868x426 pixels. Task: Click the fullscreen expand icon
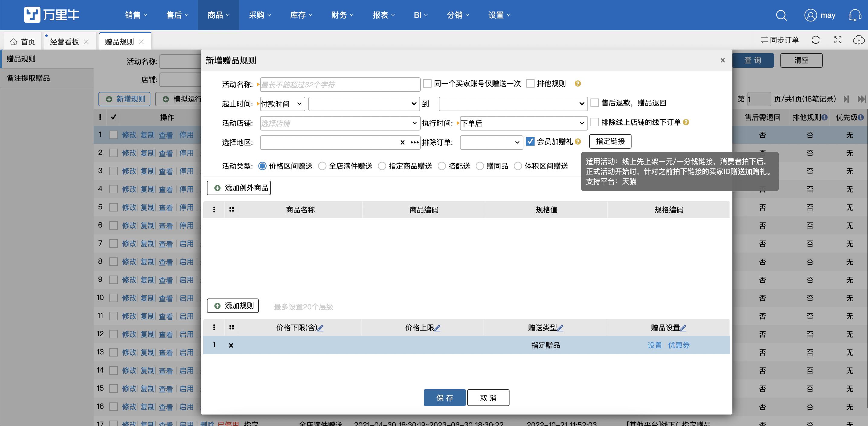[x=838, y=40]
